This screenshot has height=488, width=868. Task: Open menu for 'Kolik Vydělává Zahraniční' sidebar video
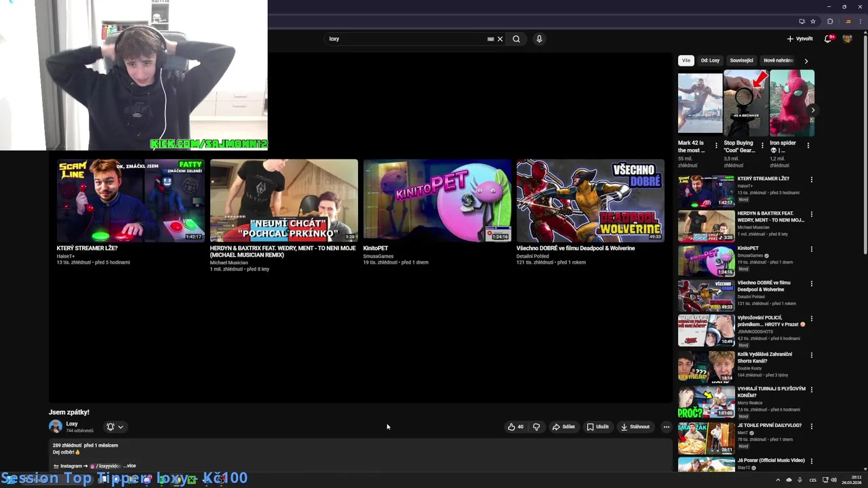coord(812,355)
